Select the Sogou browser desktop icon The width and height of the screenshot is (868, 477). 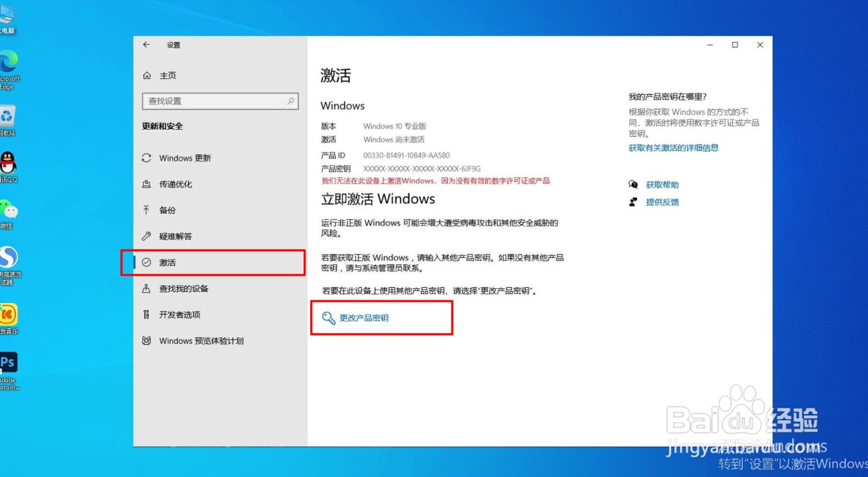coord(9,266)
